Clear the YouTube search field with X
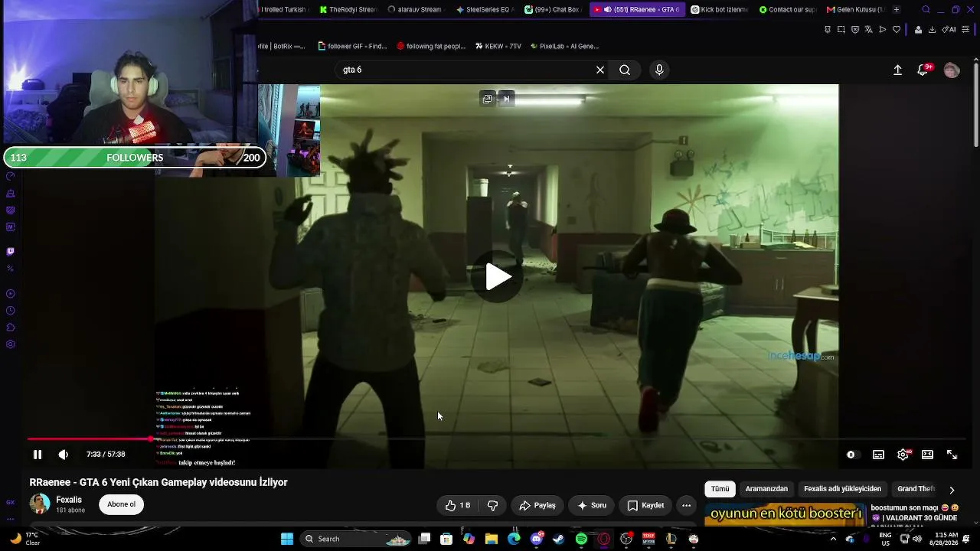The width and height of the screenshot is (980, 551). click(x=600, y=70)
